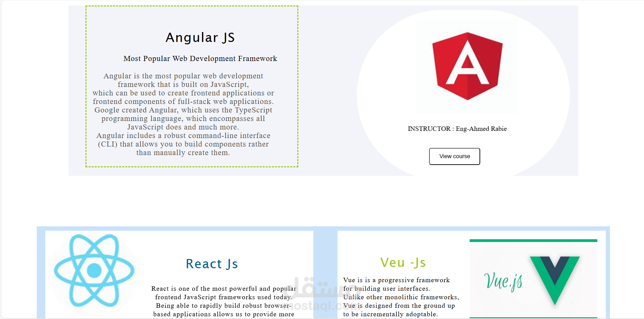Click the line '(CLI) that allows you to build components rather'
The width and height of the screenshot is (644, 319).
[183, 144]
